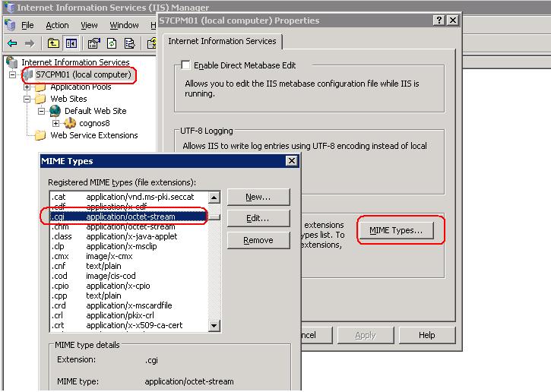Click the Remove button in MIME Types

click(258, 240)
